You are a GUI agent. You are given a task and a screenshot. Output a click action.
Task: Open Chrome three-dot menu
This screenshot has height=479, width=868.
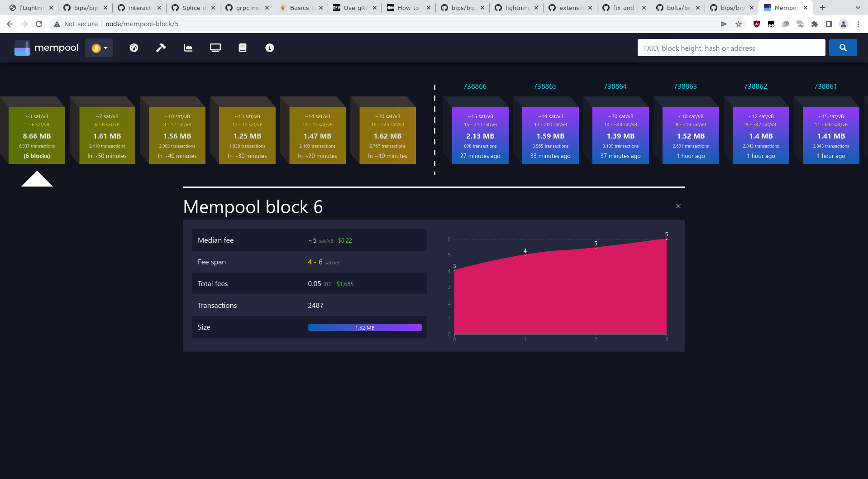tap(858, 24)
